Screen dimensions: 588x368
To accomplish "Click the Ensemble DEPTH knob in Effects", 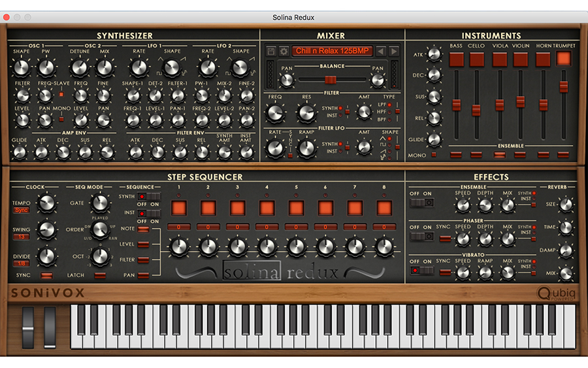I will tap(485, 205).
